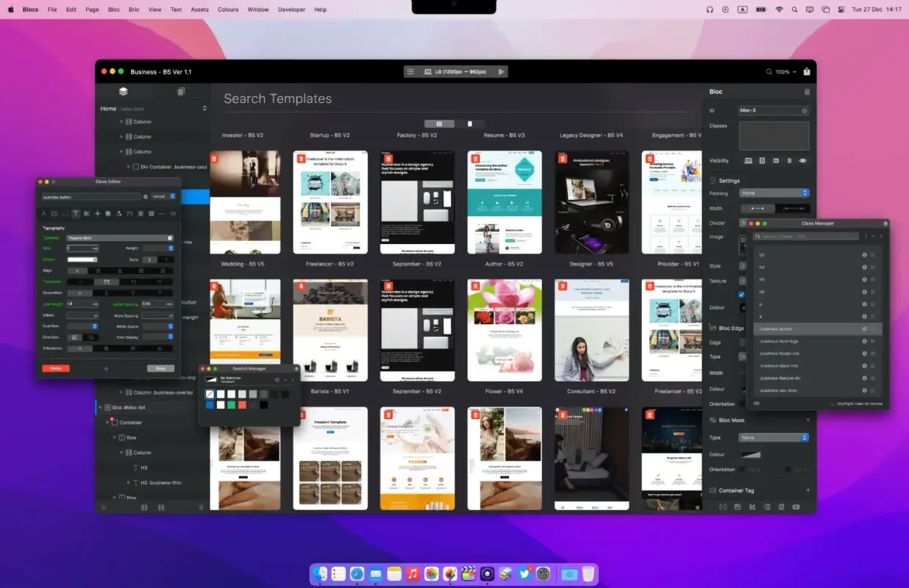909x588 pixels.
Task: Open the Assets menu
Action: pos(199,10)
